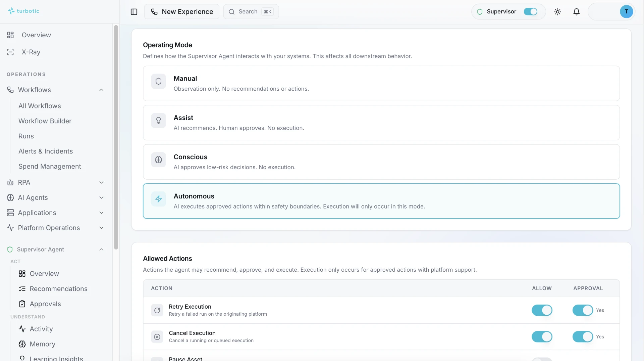The height and width of the screenshot is (361, 644).
Task: Click the Retry Execution refresh icon
Action: (x=157, y=310)
